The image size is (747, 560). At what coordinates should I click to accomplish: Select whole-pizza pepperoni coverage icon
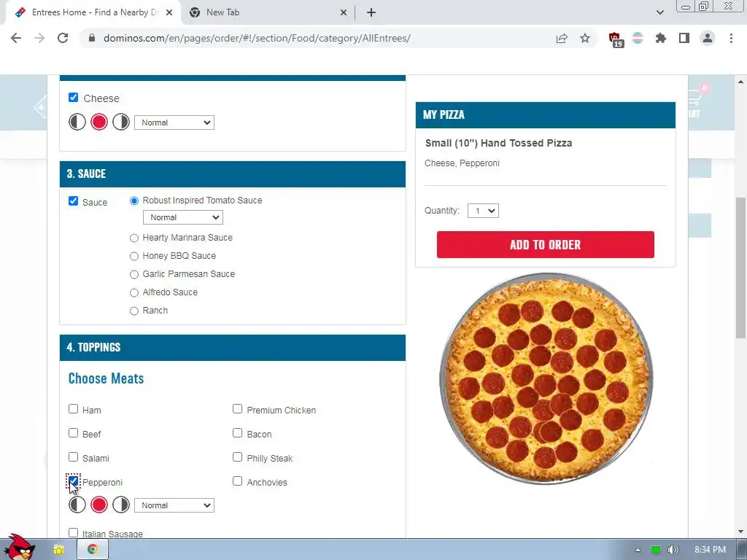tap(99, 505)
